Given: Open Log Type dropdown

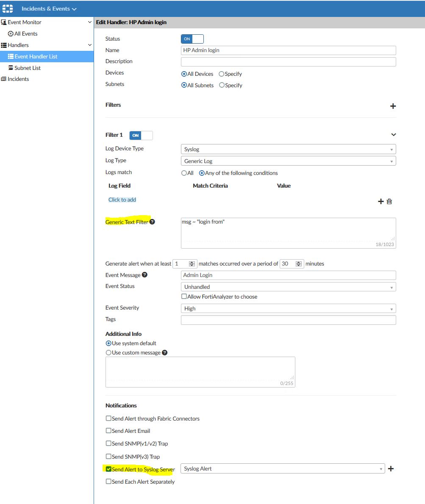Looking at the screenshot, I should tap(289, 161).
